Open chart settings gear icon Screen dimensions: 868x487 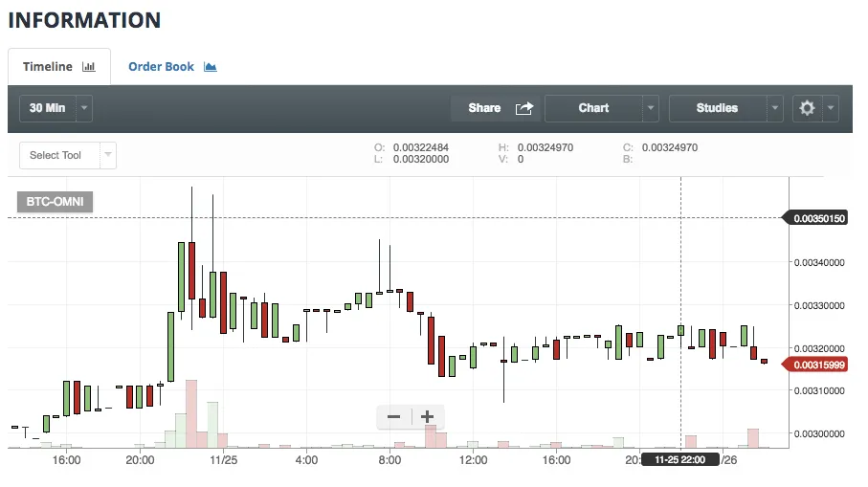807,108
